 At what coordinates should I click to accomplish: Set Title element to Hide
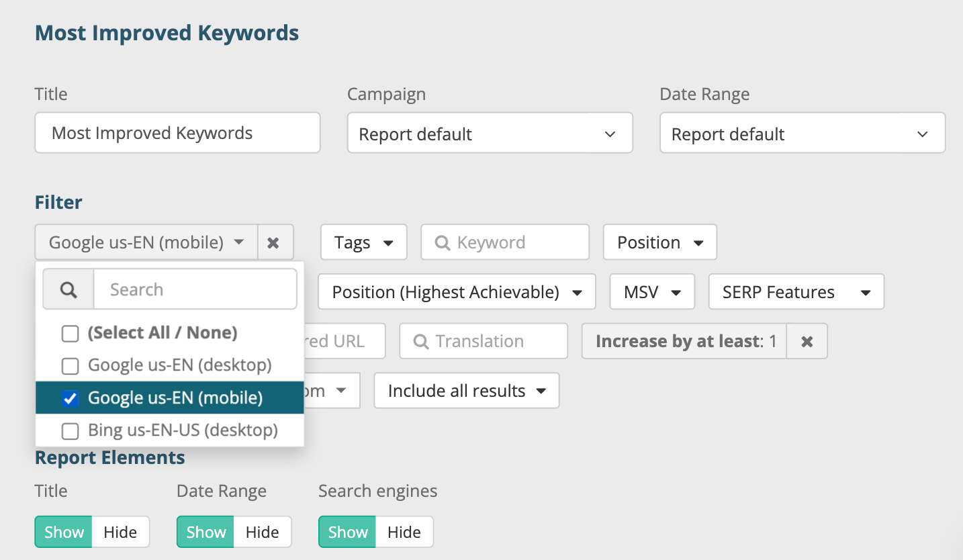pyautogui.click(x=120, y=532)
